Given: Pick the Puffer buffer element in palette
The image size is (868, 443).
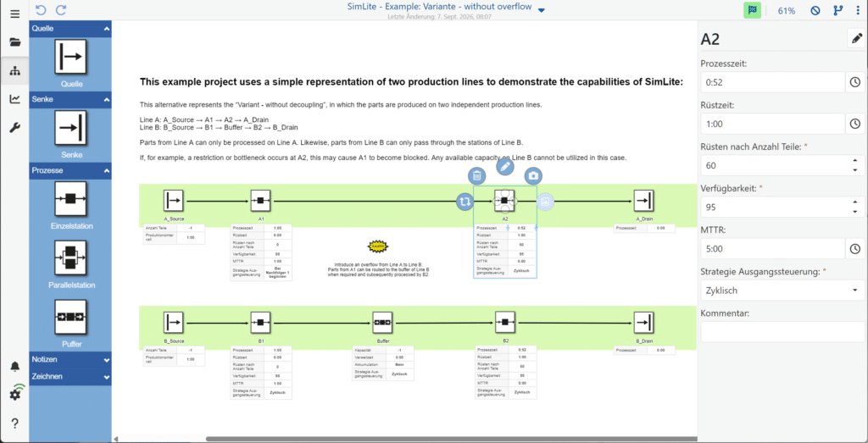Looking at the screenshot, I should [70, 317].
